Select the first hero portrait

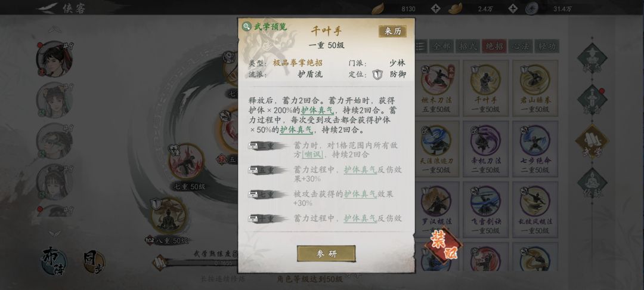54,58
